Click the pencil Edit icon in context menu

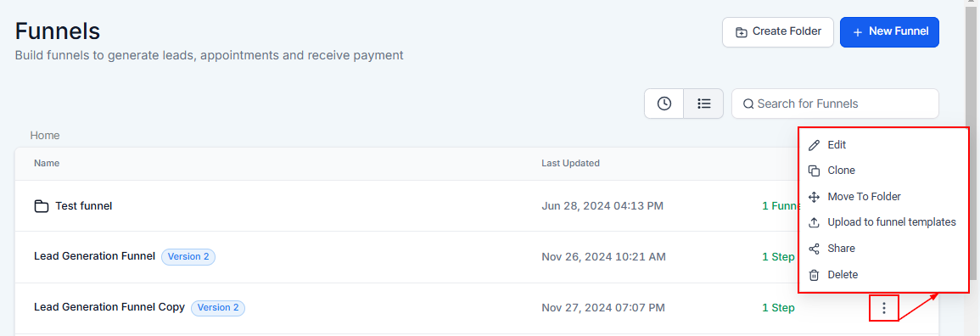click(x=814, y=145)
